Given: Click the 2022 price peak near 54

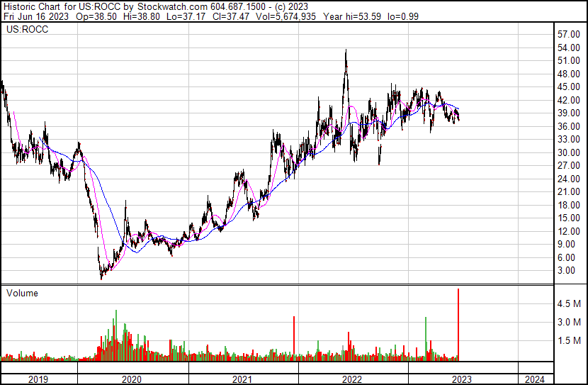Looking at the screenshot, I should [x=346, y=51].
